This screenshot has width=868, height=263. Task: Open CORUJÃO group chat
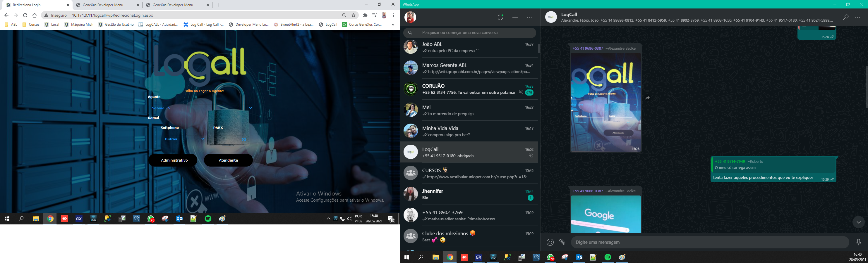click(x=469, y=89)
